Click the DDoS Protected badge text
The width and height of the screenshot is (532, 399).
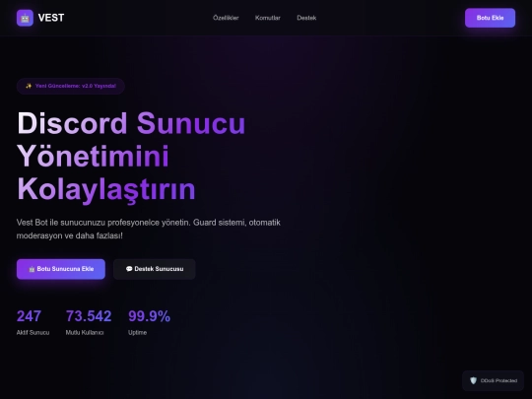[499, 380]
